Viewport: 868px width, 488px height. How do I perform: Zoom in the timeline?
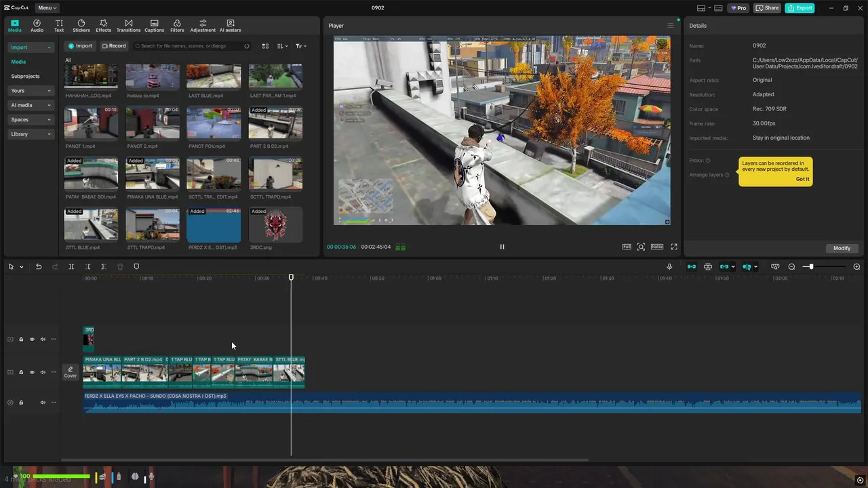[856, 267]
